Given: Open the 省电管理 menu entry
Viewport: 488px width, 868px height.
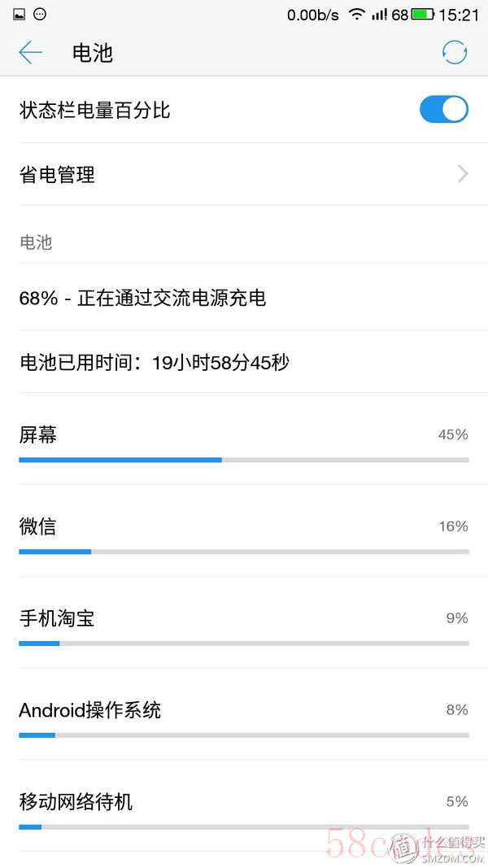Looking at the screenshot, I should 57,174.
